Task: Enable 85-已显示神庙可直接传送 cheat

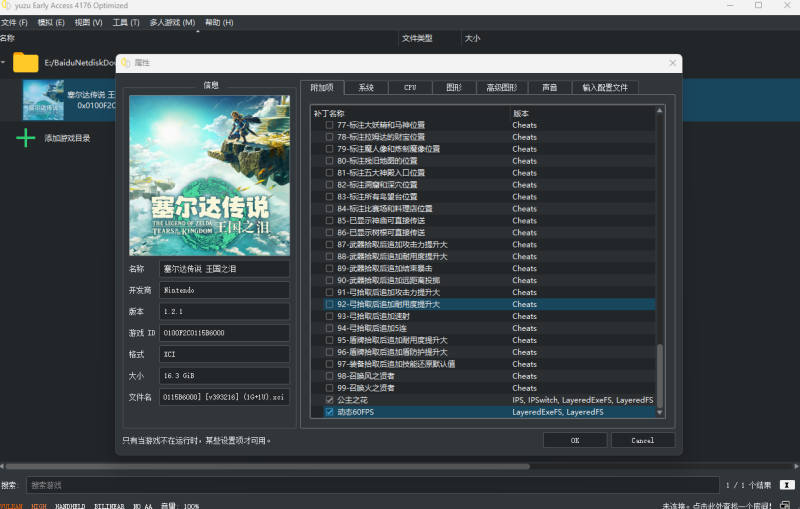Action: (x=329, y=220)
